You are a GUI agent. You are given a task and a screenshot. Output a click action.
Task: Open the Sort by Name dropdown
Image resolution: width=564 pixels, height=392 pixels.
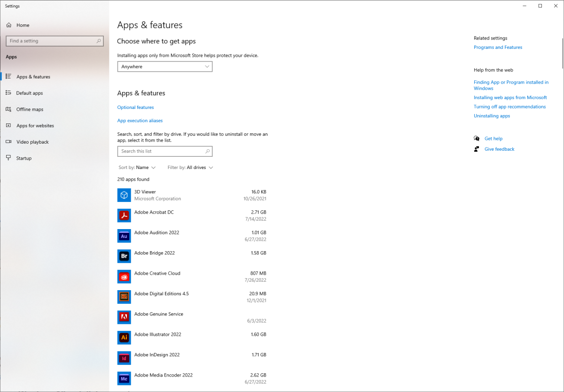pos(137,168)
